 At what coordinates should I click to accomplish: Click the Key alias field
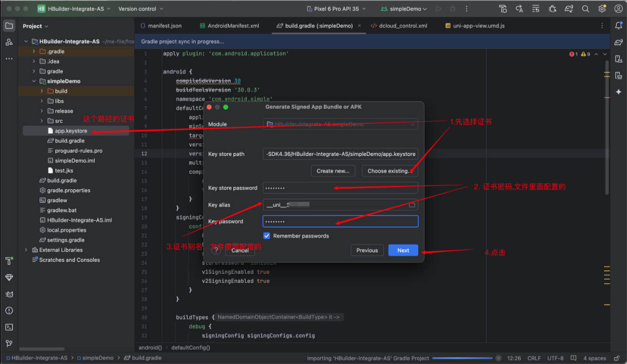click(x=340, y=205)
